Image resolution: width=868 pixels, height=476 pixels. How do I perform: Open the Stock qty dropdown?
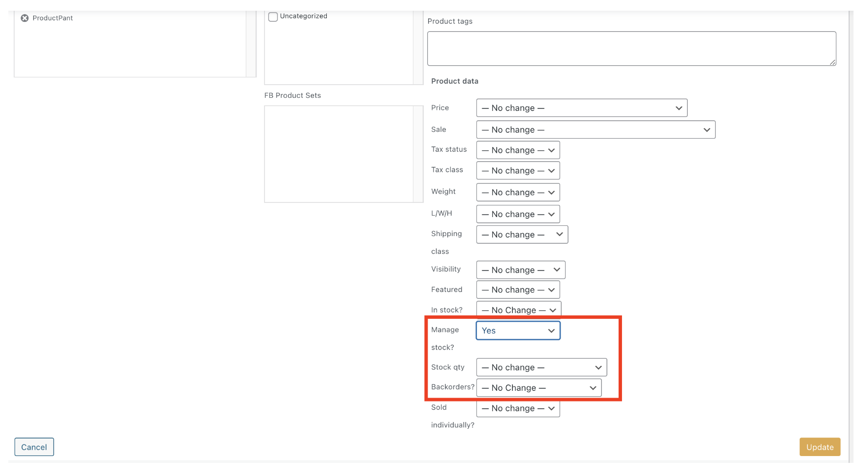542,367
